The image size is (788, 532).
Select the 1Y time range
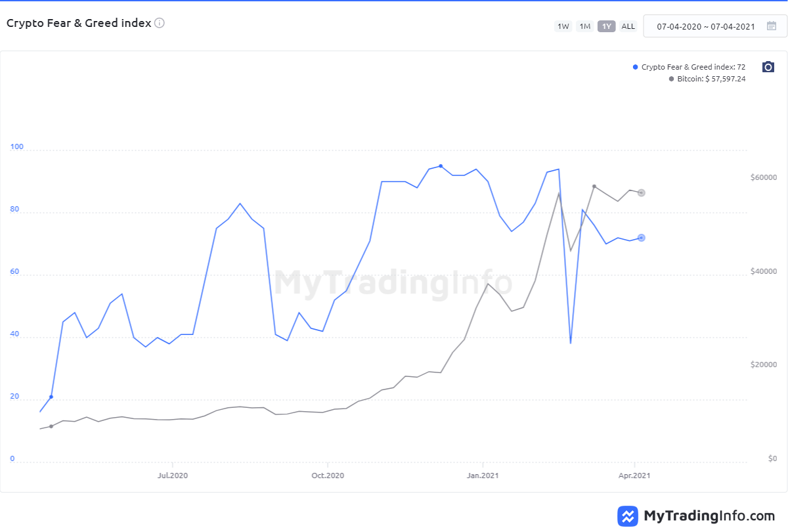click(607, 26)
